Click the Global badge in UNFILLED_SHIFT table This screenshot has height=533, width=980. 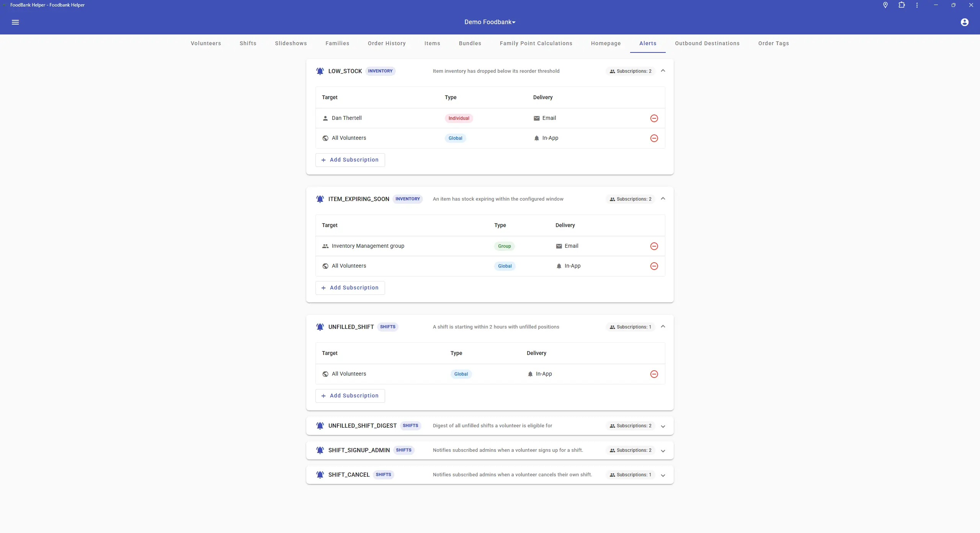click(461, 374)
